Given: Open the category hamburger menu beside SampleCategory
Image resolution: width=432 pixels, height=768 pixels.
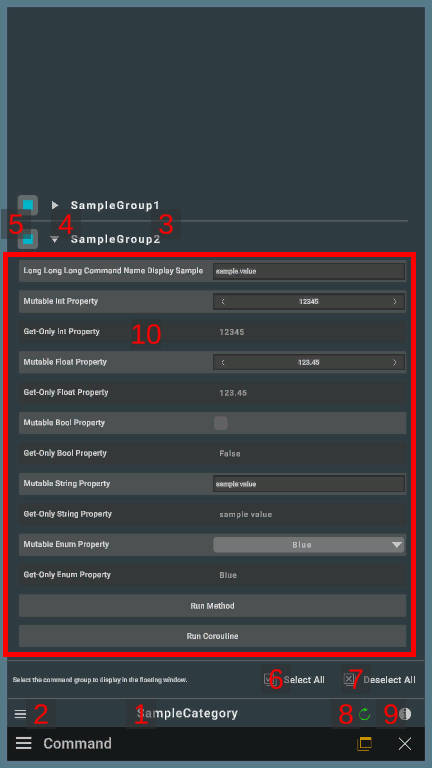Looking at the screenshot, I should coord(20,714).
